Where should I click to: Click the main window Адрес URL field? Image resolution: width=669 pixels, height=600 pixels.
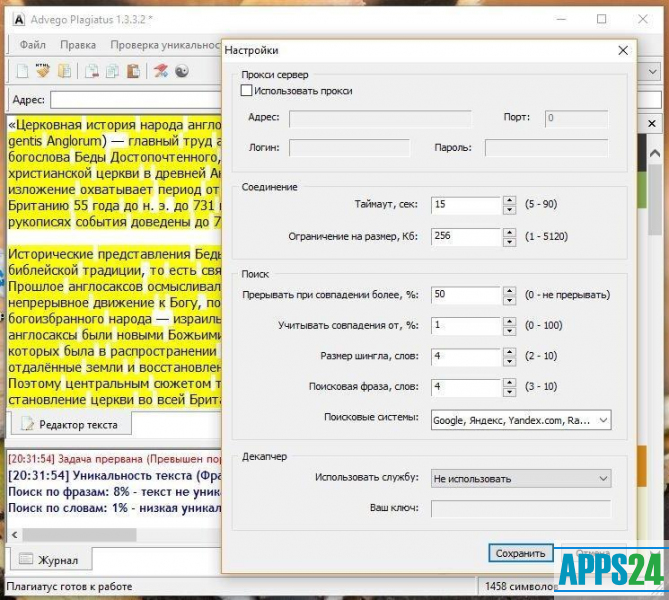(x=137, y=100)
